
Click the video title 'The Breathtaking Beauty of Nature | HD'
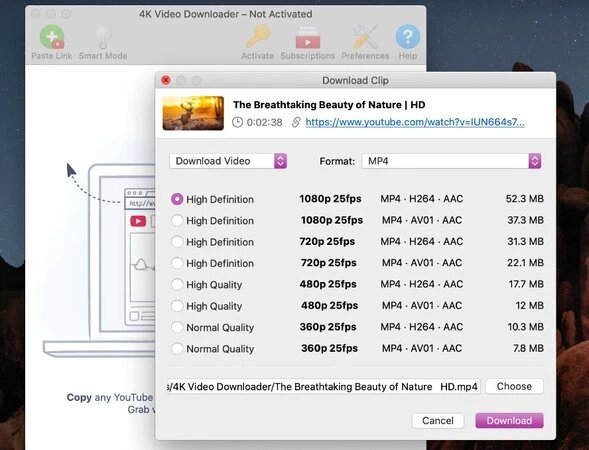pos(329,105)
